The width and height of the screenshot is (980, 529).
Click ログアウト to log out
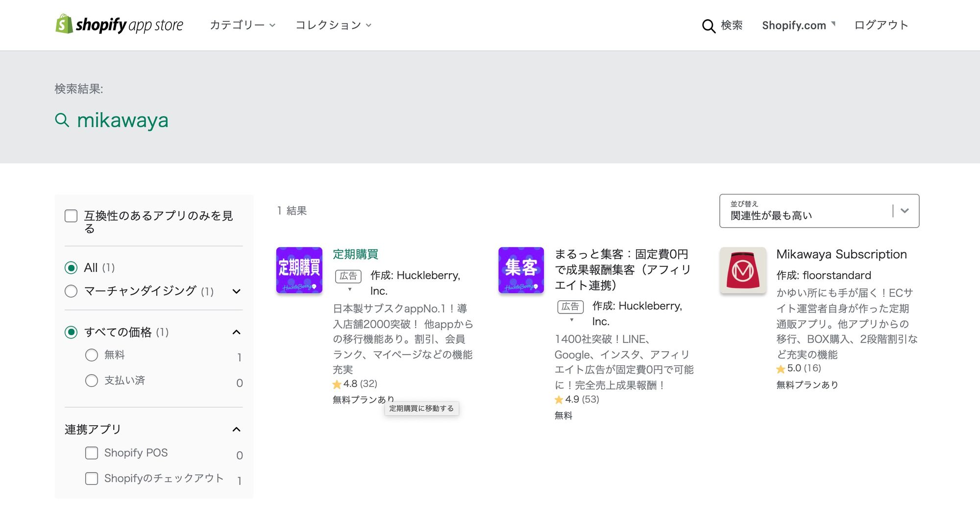coord(880,24)
